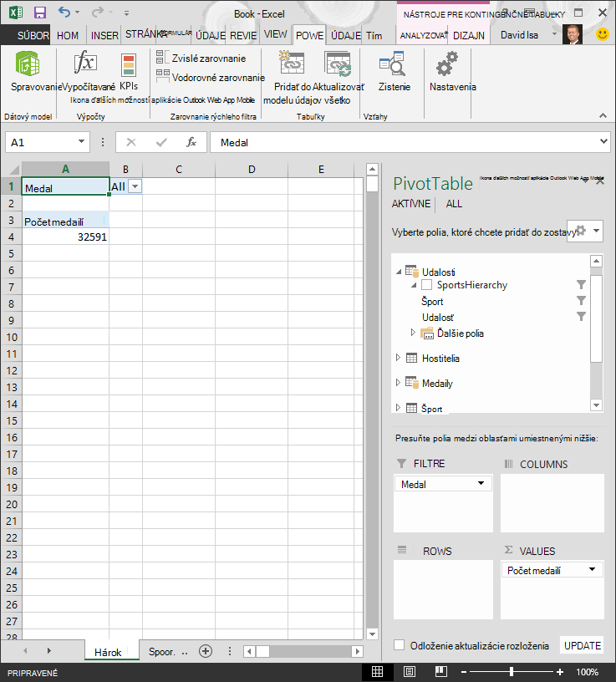
Task: Show ALL fields in PivotTable pane
Action: (x=454, y=204)
